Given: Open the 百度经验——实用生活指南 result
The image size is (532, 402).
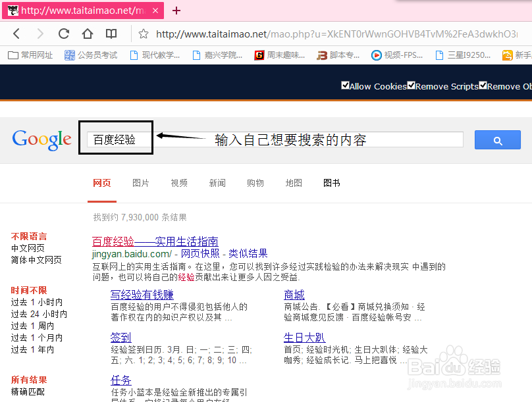Looking at the screenshot, I should tap(155, 241).
